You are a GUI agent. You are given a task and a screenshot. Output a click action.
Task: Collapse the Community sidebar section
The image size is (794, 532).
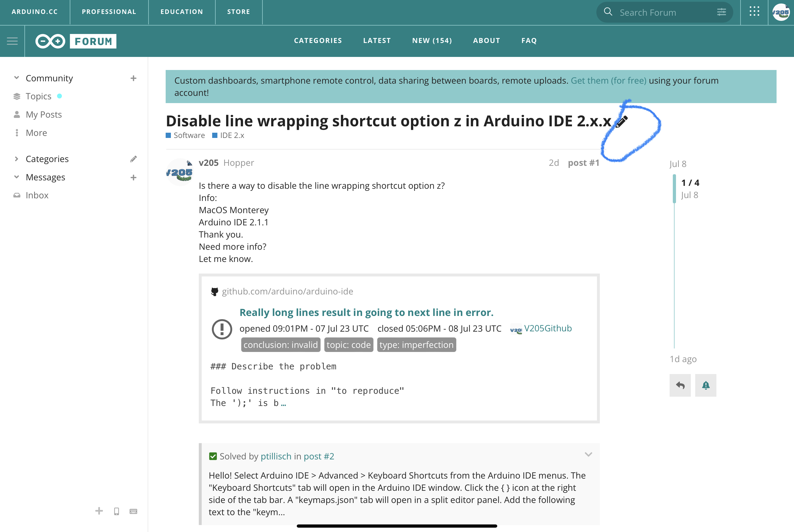16,78
